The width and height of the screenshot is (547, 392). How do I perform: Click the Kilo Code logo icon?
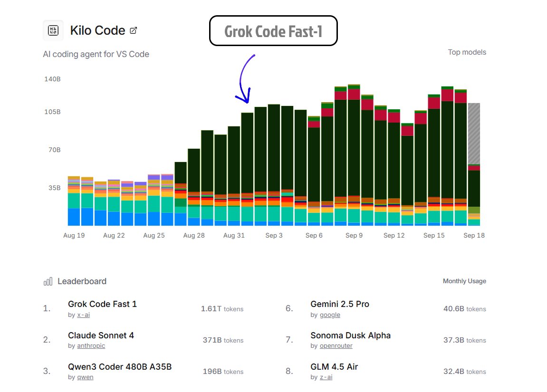pyautogui.click(x=53, y=30)
